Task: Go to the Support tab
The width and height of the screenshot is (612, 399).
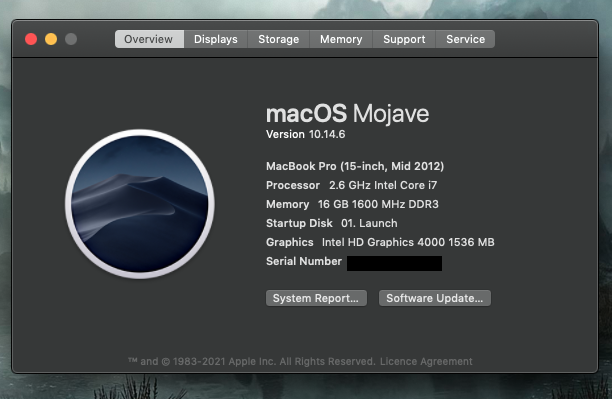Action: [x=404, y=39]
